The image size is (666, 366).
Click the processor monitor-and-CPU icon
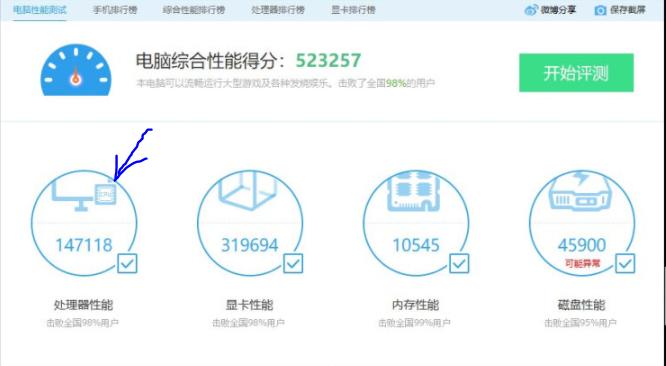click(84, 195)
